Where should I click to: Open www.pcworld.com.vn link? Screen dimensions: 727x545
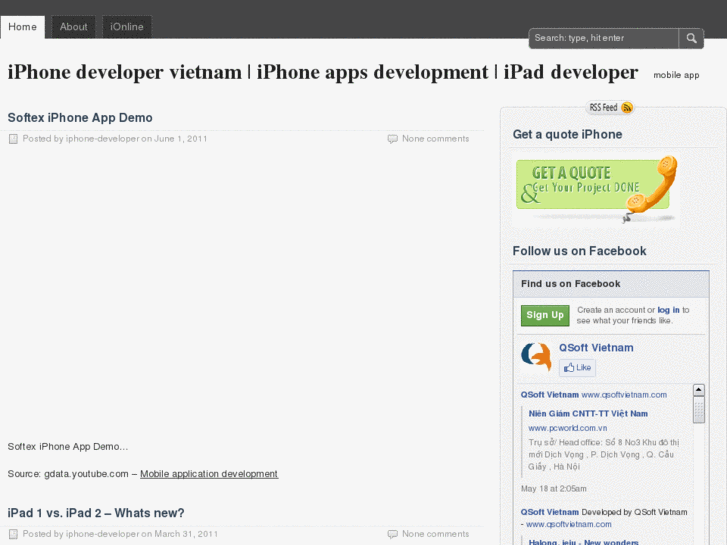(568, 428)
